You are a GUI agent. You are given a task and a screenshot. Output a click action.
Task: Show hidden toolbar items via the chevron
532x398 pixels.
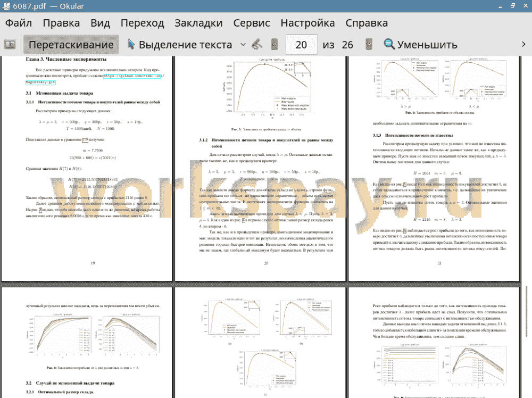click(523, 45)
